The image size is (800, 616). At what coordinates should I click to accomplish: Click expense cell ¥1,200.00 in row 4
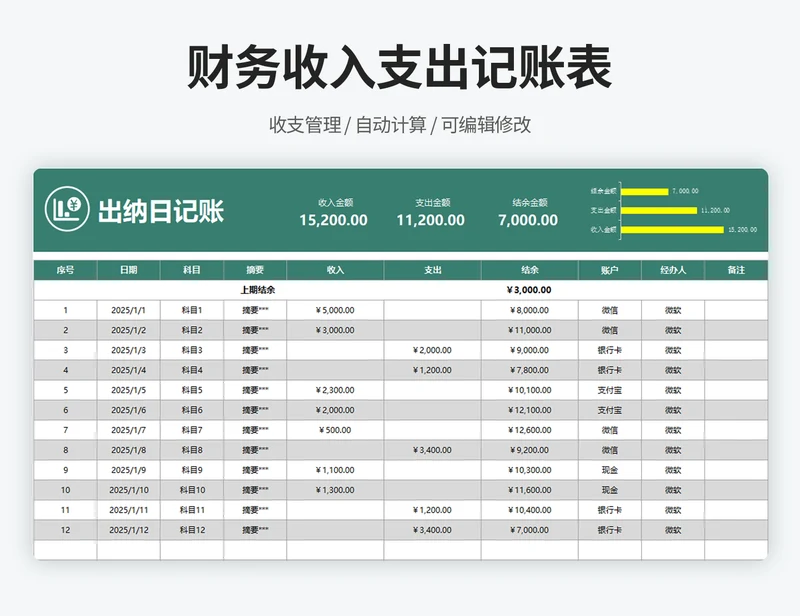[433, 370]
